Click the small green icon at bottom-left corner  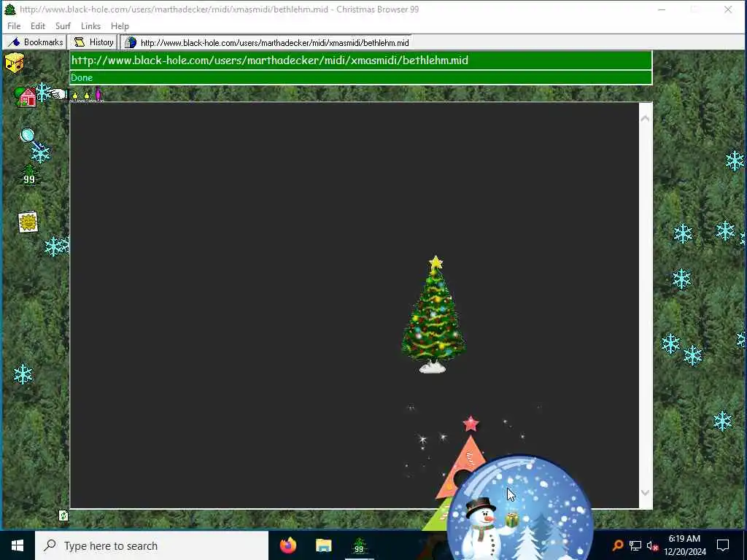click(x=63, y=516)
